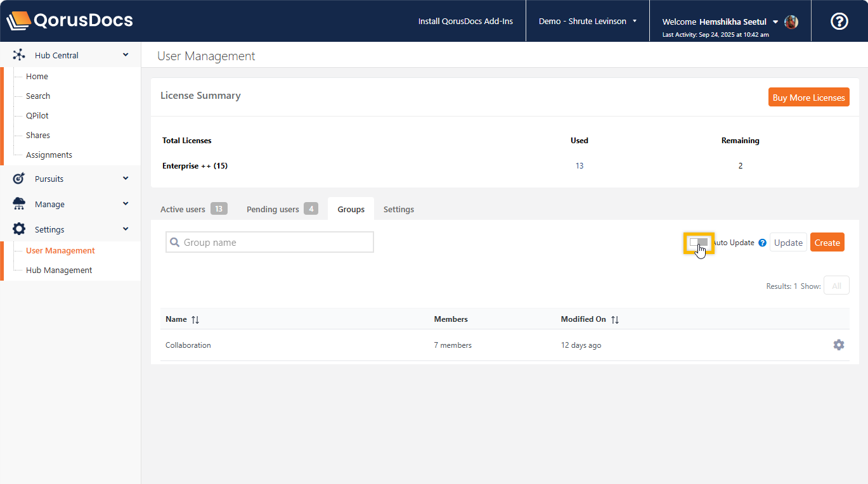Image resolution: width=868 pixels, height=484 pixels.
Task: Click the Hub Central network icon
Action: [19, 55]
